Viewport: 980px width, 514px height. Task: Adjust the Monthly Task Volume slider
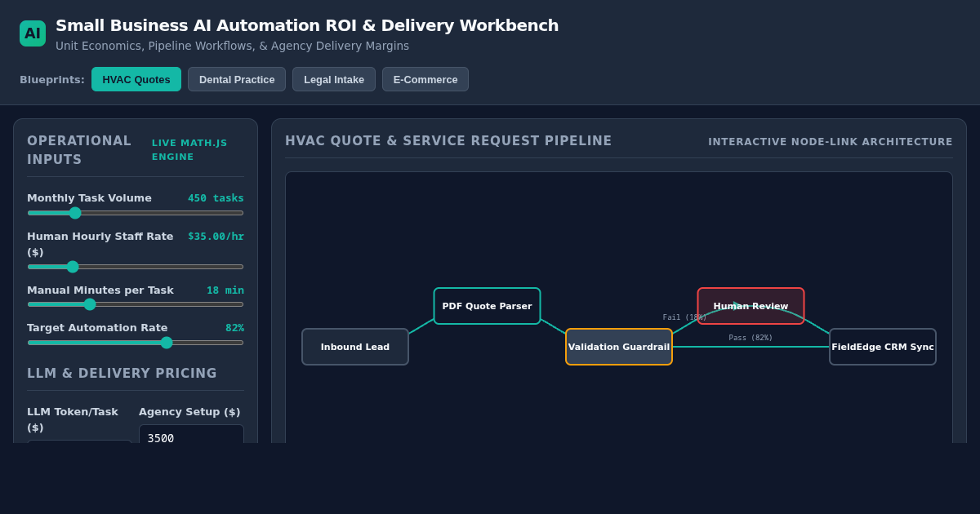click(136, 213)
